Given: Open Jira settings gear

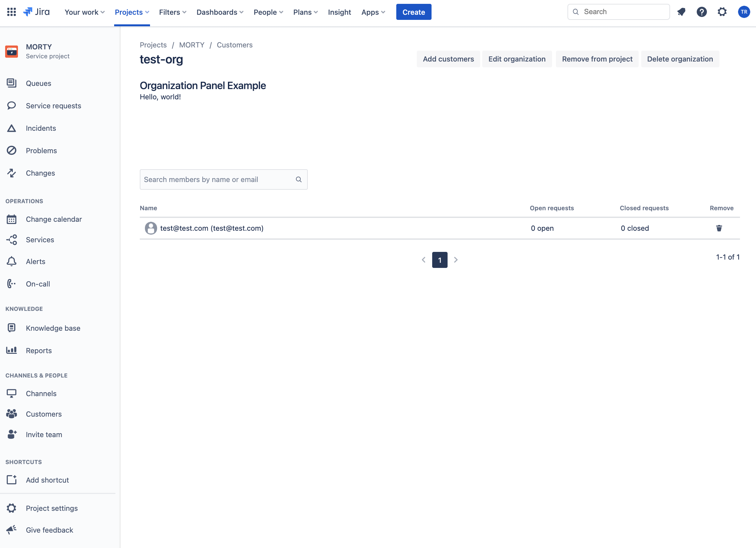Looking at the screenshot, I should (x=722, y=12).
